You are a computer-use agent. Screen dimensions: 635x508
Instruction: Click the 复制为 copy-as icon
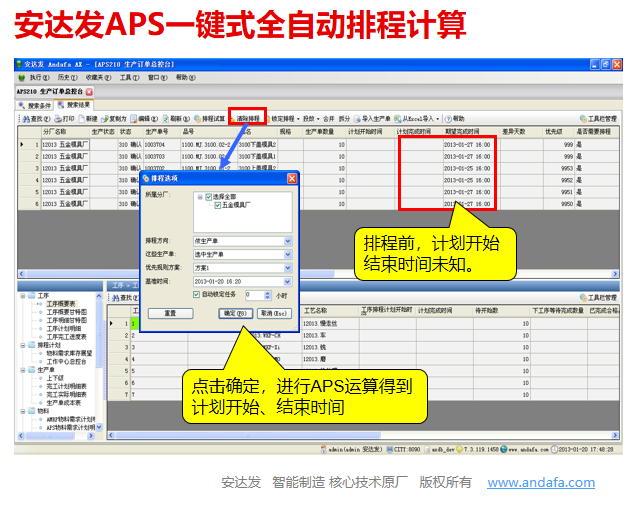click(104, 119)
